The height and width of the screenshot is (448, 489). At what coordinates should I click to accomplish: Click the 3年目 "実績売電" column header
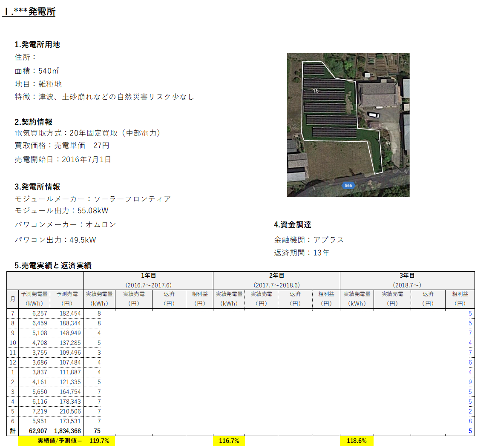click(392, 299)
